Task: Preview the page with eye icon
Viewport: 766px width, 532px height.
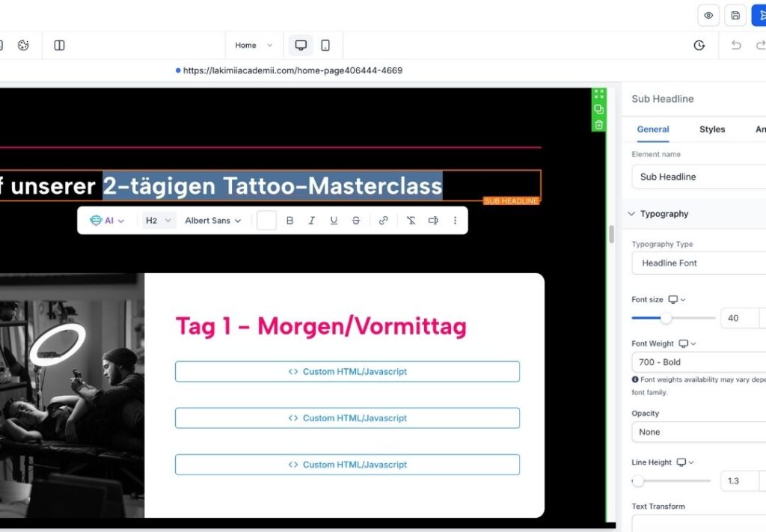Action: [x=708, y=16]
